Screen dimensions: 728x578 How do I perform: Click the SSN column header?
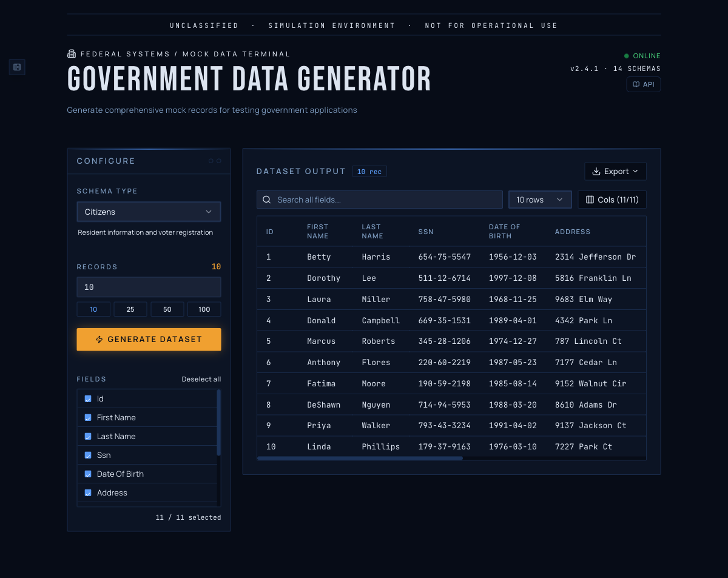tap(426, 232)
